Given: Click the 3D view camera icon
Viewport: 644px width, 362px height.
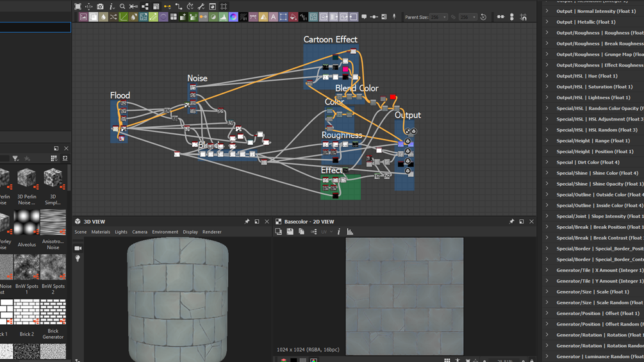Looking at the screenshot, I should pyautogui.click(x=78, y=249).
